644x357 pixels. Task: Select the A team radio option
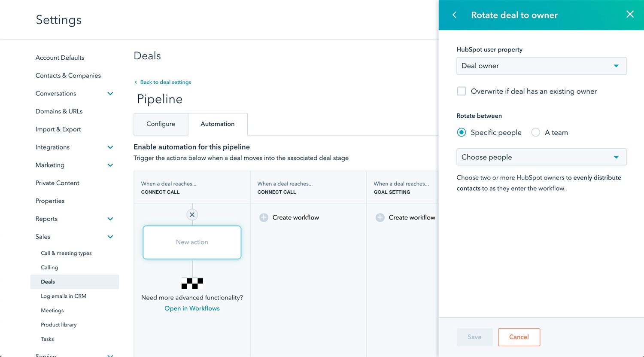click(535, 132)
